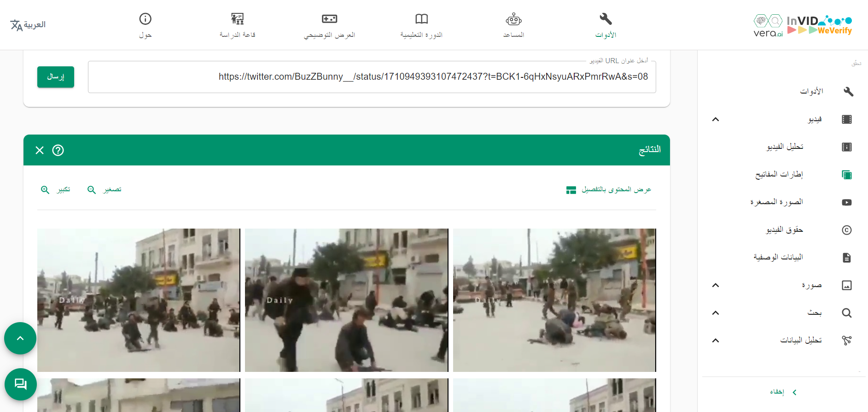Click the إطارات المفاتيح keyframes icon
The width and height of the screenshot is (868, 412).
(x=847, y=175)
